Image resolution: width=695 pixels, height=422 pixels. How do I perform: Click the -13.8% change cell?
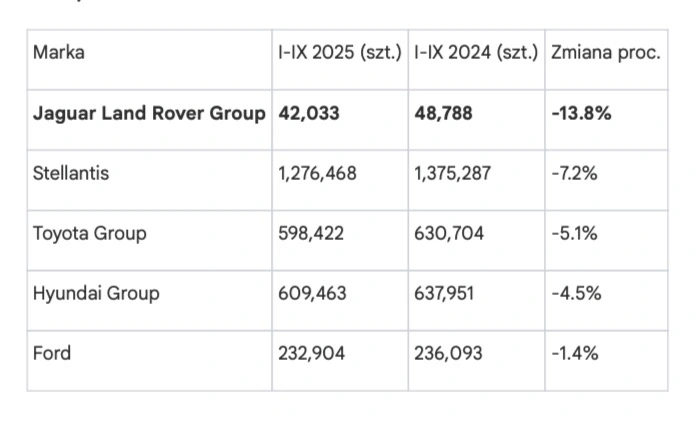(581, 113)
